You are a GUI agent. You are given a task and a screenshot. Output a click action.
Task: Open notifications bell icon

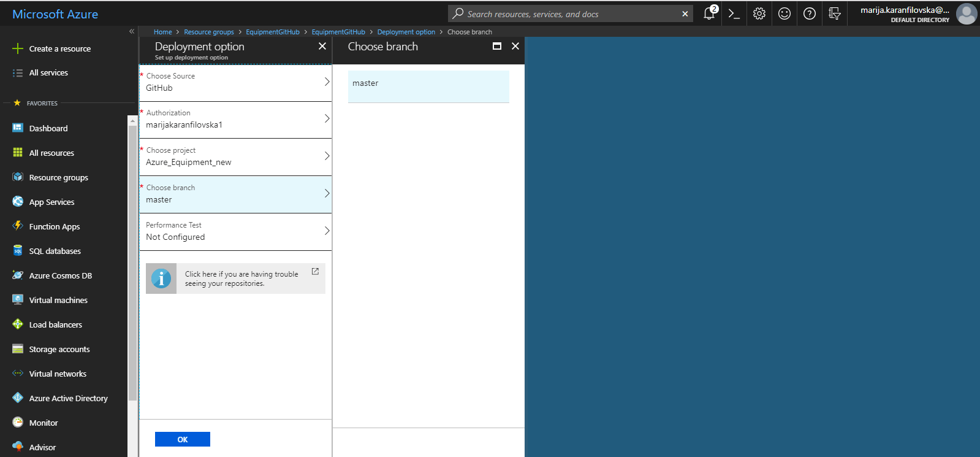point(709,13)
